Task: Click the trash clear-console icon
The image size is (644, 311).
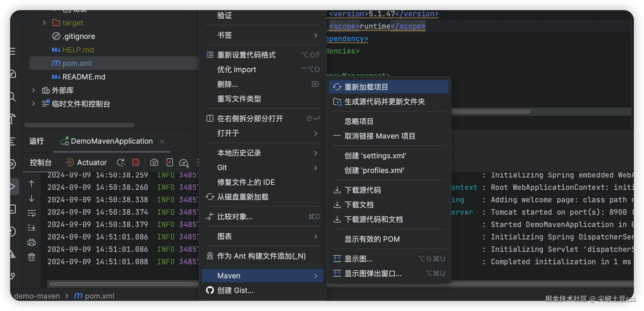Action: (32, 257)
